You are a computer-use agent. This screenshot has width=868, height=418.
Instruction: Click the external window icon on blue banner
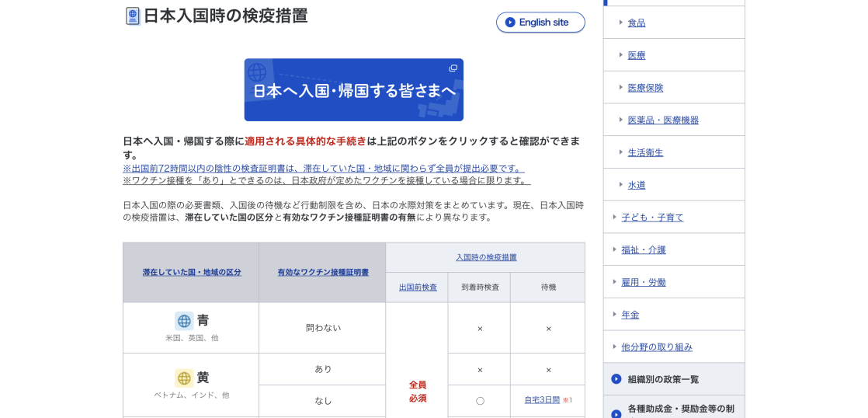(x=453, y=68)
